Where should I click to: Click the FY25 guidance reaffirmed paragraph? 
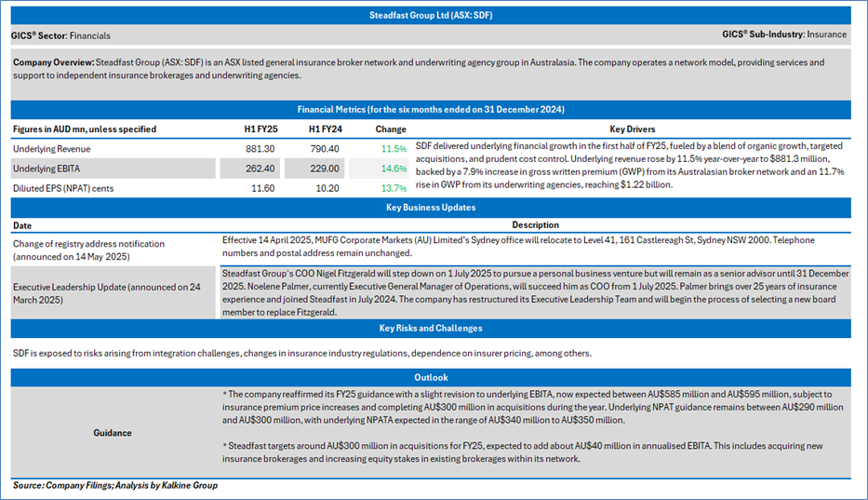pos(532,408)
